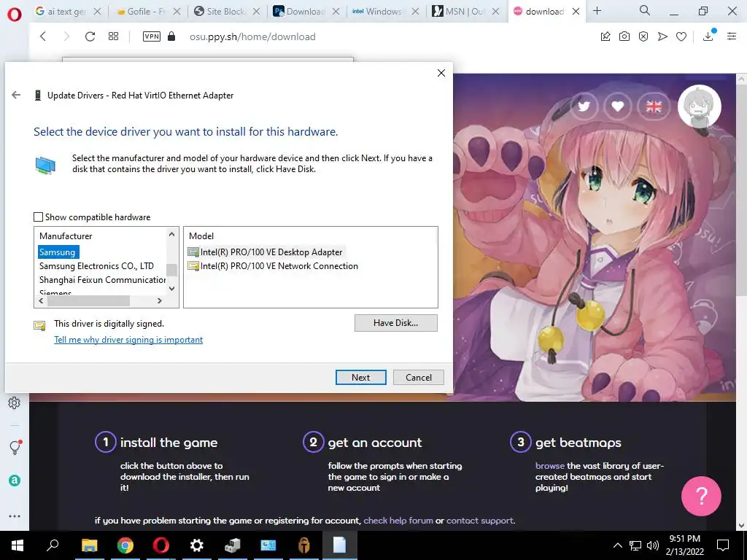Open the notification center icon
The height and width of the screenshot is (560, 747).
(723, 545)
